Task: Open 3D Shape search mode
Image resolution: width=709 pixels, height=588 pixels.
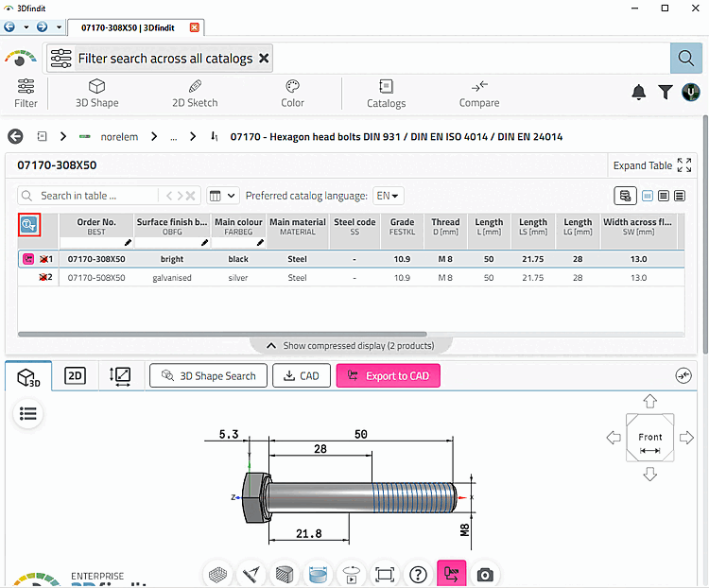Action: click(x=96, y=94)
